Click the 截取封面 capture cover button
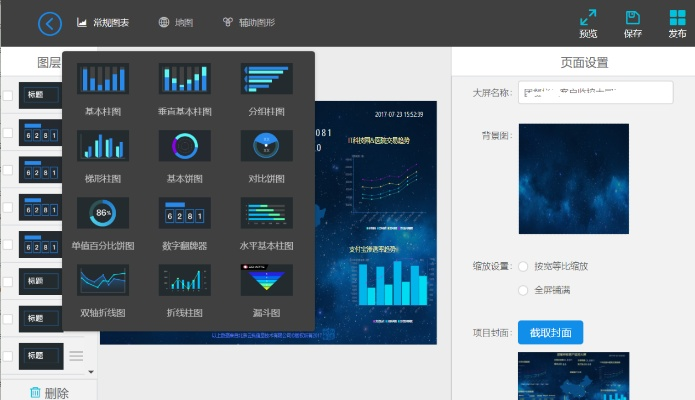The image size is (695, 400). point(550,333)
